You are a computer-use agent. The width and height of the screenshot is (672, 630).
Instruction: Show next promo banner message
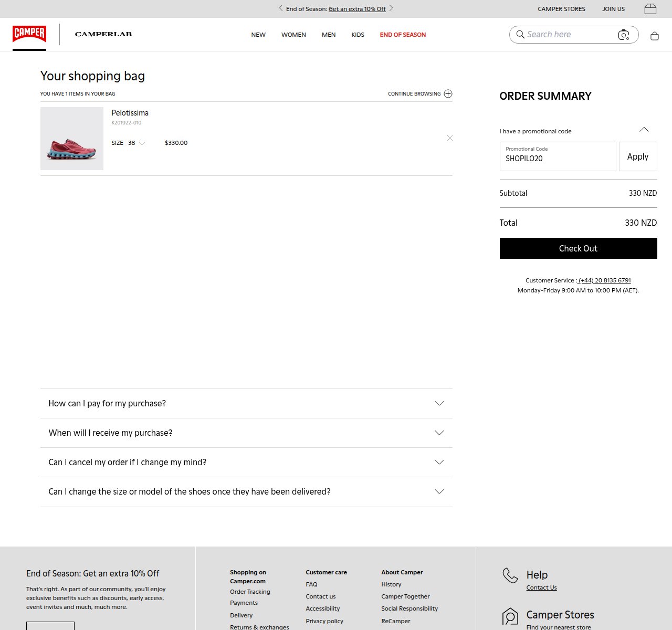pos(391,8)
